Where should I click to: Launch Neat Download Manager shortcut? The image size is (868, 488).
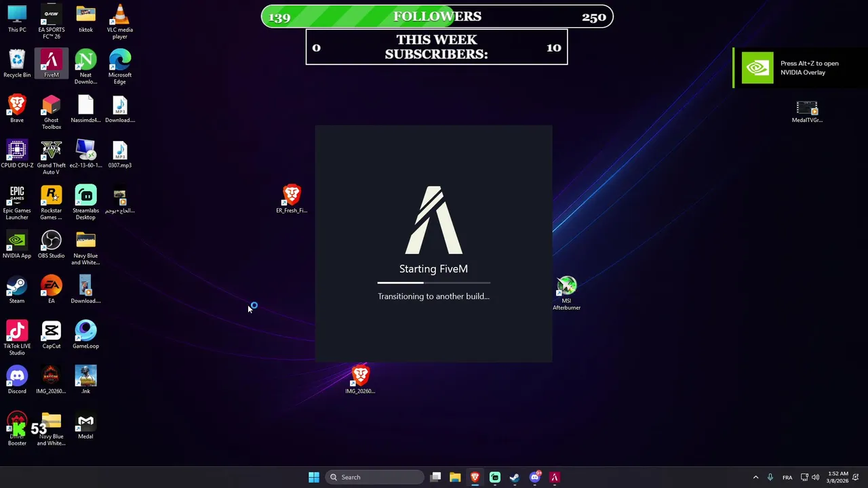pyautogui.click(x=85, y=67)
